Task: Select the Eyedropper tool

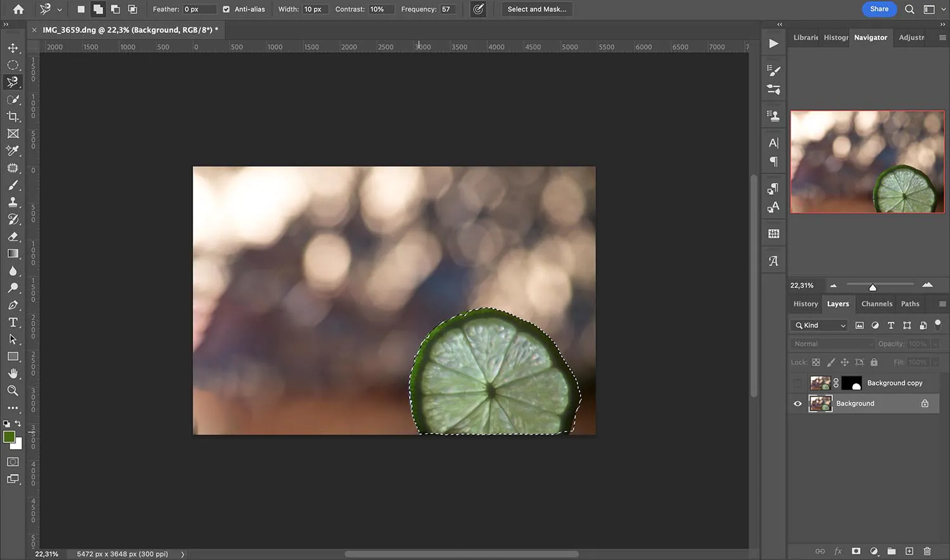Action: click(13, 151)
